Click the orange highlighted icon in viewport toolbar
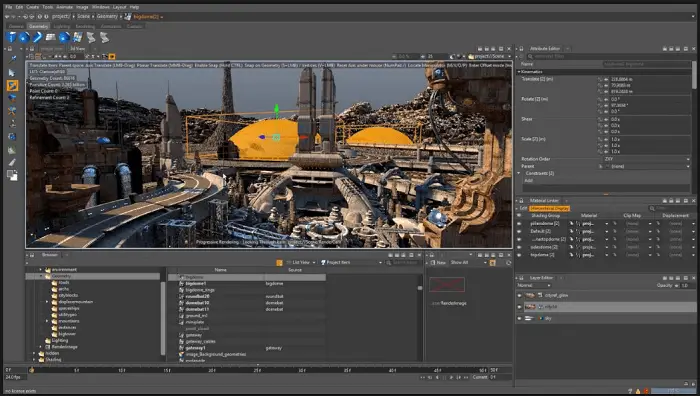 coord(112,57)
